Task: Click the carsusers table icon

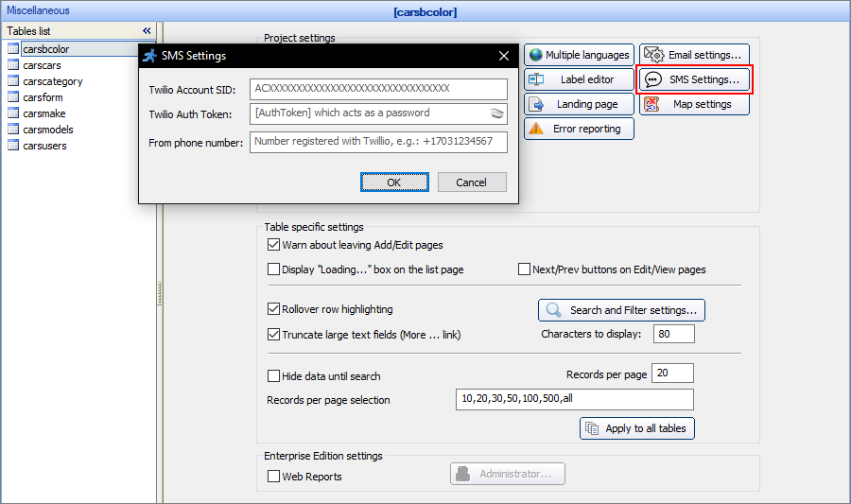Action: click(x=13, y=146)
